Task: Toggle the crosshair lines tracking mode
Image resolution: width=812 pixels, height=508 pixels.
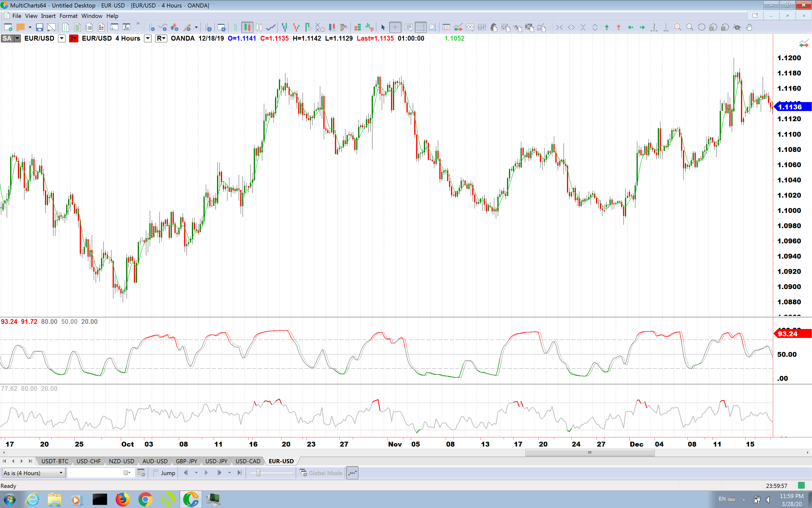Action: point(420,28)
